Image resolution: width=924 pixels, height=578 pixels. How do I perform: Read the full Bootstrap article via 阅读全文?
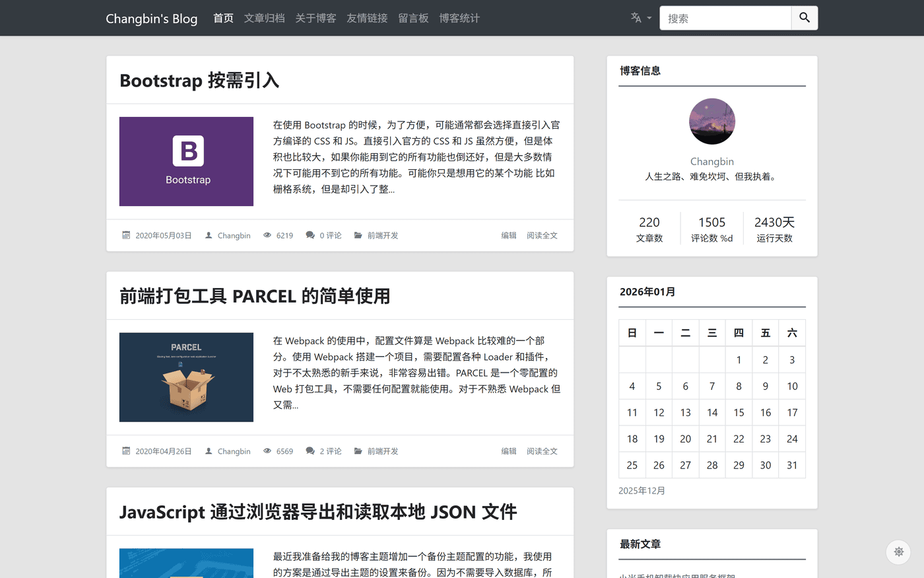(542, 235)
